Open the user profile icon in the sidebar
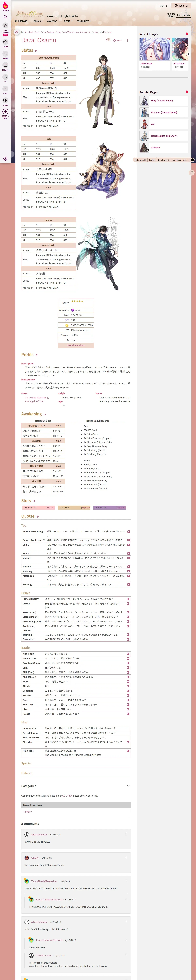The image size is (196, 980). pos(5,159)
